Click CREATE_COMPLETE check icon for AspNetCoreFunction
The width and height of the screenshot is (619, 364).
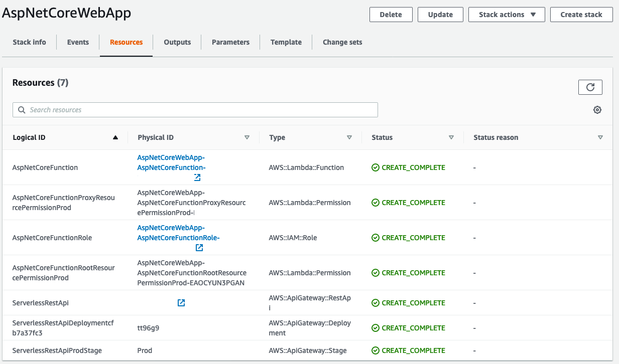376,167
